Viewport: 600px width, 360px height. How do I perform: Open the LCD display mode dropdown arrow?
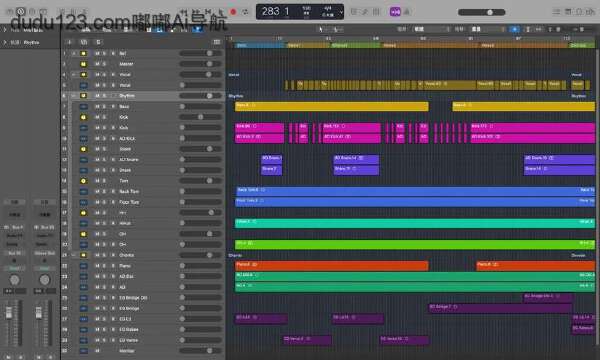(x=341, y=13)
